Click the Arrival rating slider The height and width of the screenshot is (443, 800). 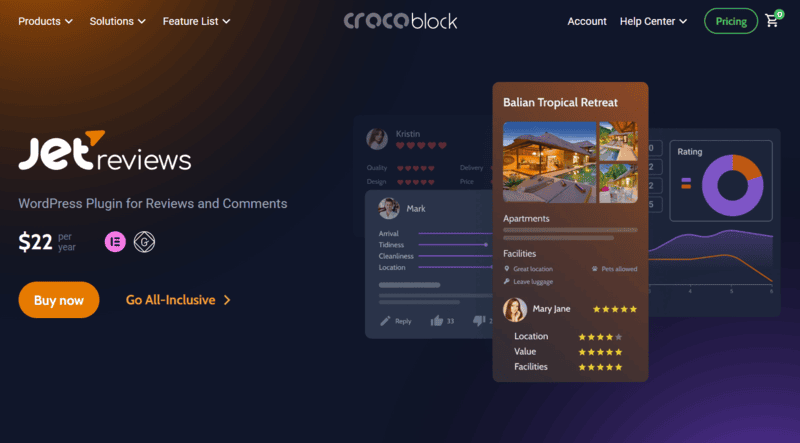coord(455,233)
